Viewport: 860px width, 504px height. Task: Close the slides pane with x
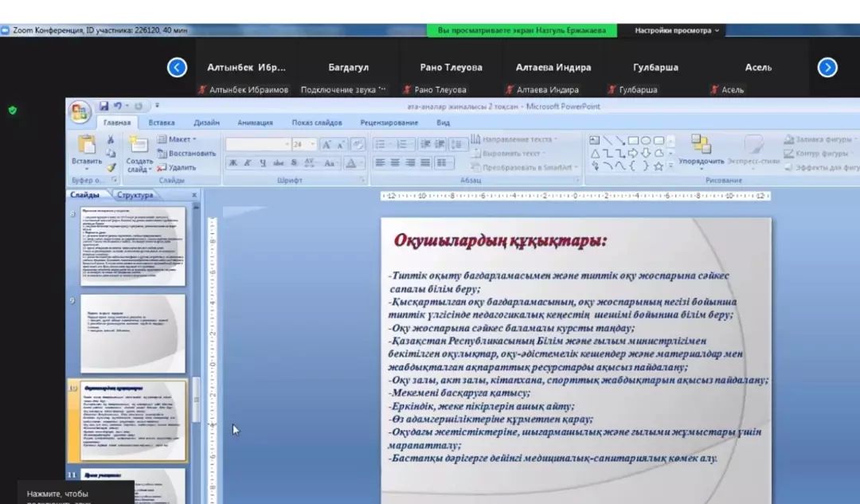coord(194,195)
